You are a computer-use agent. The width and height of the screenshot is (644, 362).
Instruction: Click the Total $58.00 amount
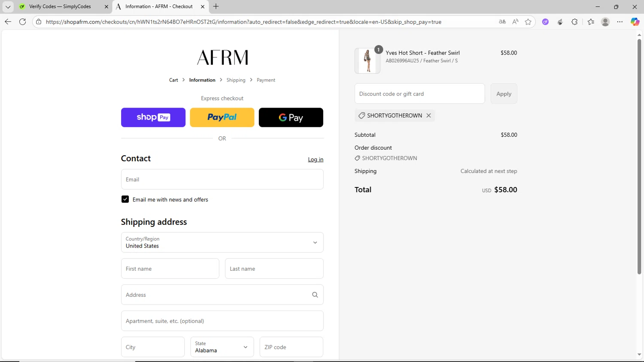click(505, 190)
